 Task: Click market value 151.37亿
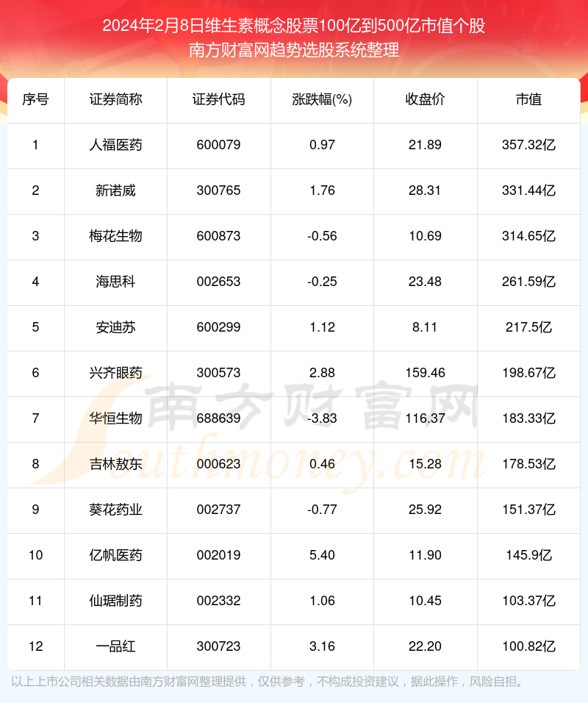[529, 510]
